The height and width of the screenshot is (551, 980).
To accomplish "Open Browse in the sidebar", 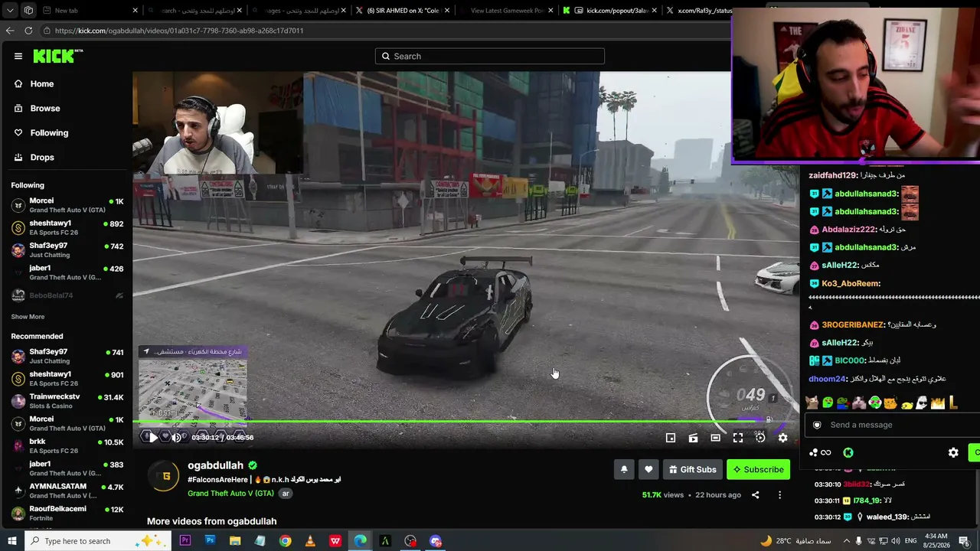I will pyautogui.click(x=45, y=109).
